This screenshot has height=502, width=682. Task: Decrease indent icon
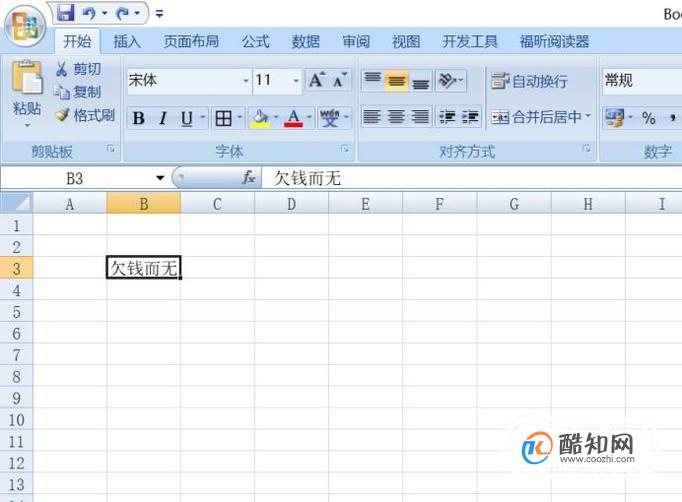pos(447,117)
